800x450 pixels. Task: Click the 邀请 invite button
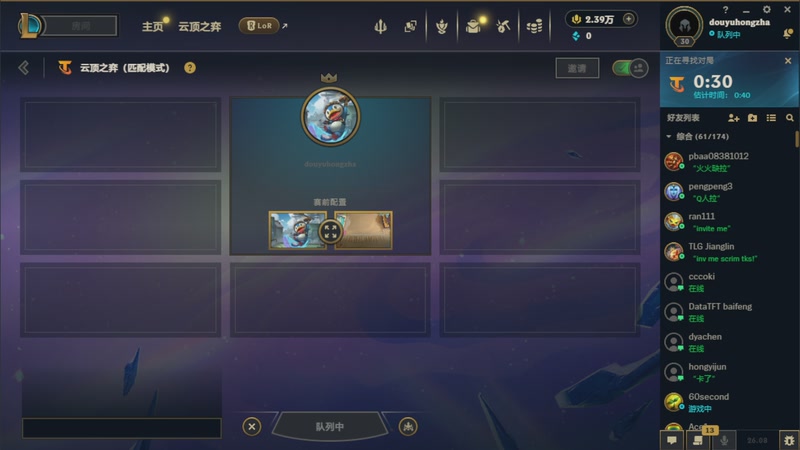(x=577, y=68)
